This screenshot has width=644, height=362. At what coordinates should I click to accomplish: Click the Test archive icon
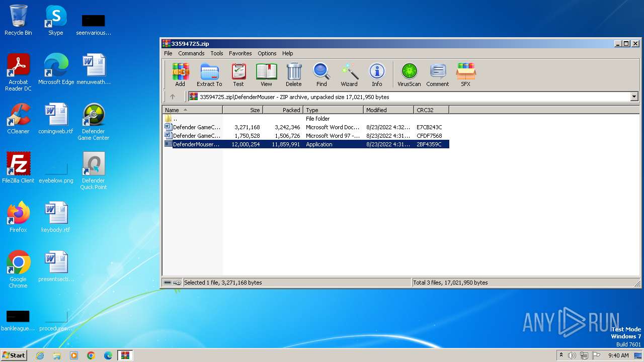(x=238, y=74)
